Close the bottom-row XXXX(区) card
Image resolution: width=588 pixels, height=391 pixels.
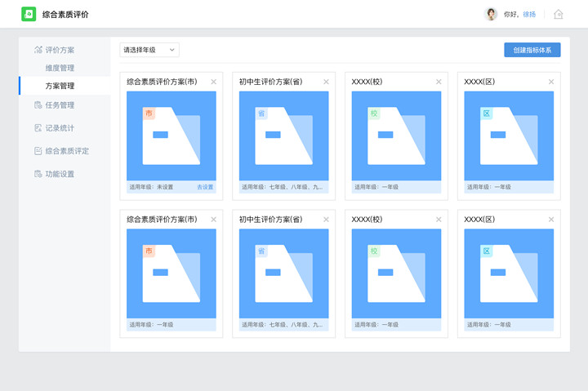coord(551,220)
